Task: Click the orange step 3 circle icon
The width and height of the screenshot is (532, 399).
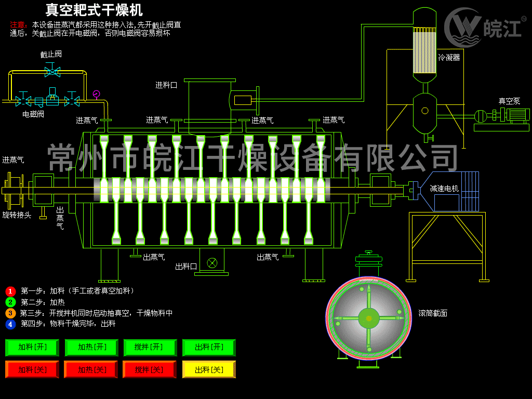Action: click(x=10, y=313)
